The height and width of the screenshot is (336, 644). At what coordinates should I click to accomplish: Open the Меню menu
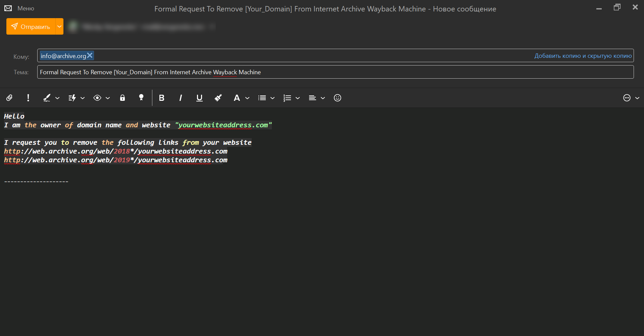(x=26, y=8)
